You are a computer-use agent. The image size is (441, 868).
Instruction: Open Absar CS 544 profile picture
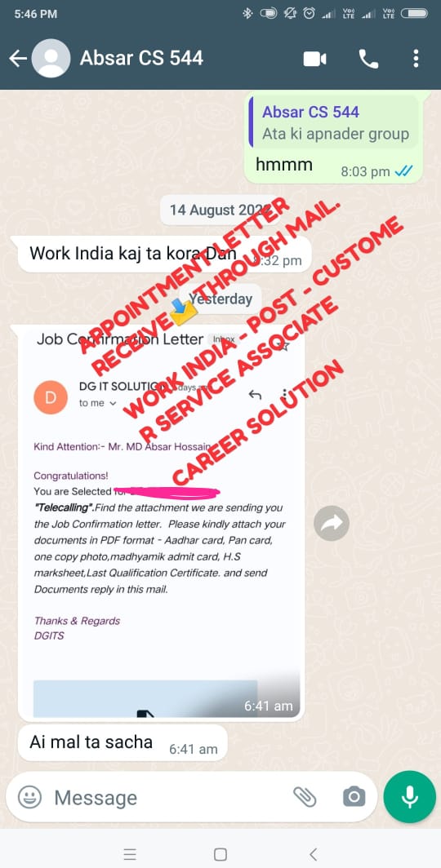pyautogui.click(x=51, y=58)
